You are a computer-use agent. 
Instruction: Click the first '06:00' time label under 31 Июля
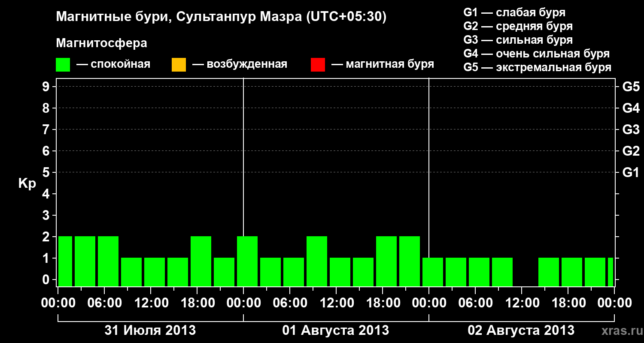point(104,303)
